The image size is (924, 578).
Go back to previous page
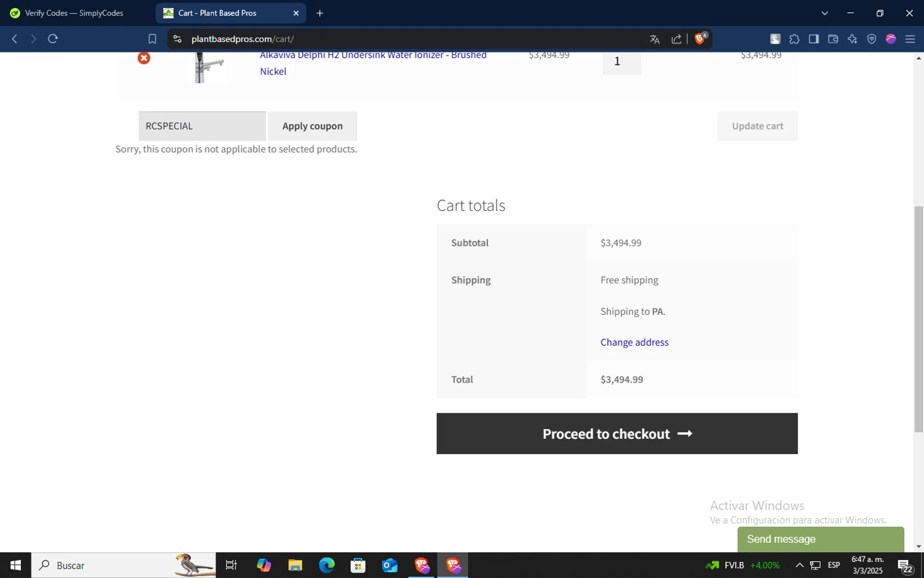[14, 39]
